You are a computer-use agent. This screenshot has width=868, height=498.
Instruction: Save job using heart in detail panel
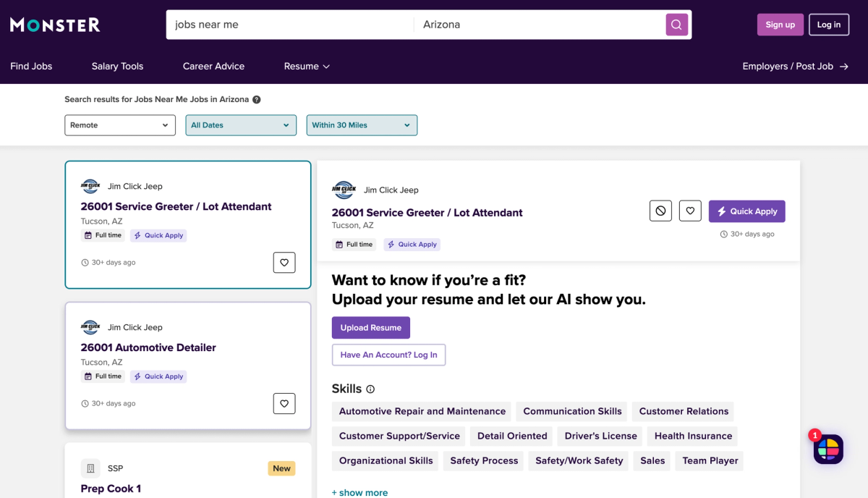click(x=690, y=211)
